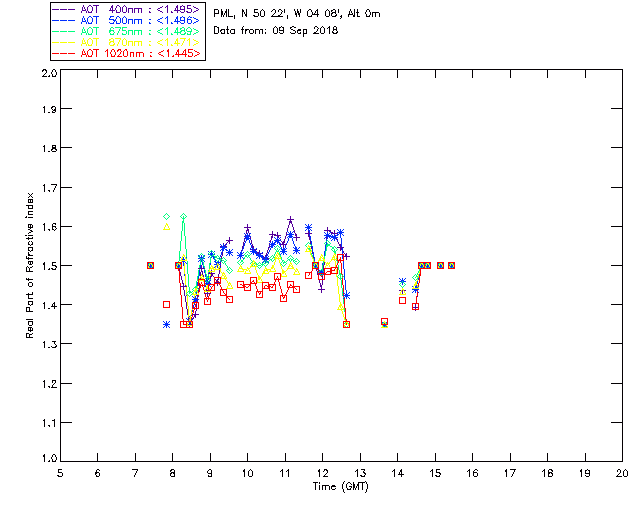Click the hour 20 x-axis tick label
Screen dimensions: 640x512
622,473
